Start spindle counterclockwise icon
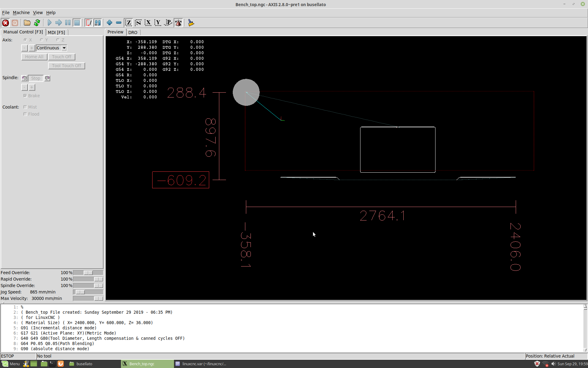Viewport: 588px width, 368px height. tap(24, 78)
